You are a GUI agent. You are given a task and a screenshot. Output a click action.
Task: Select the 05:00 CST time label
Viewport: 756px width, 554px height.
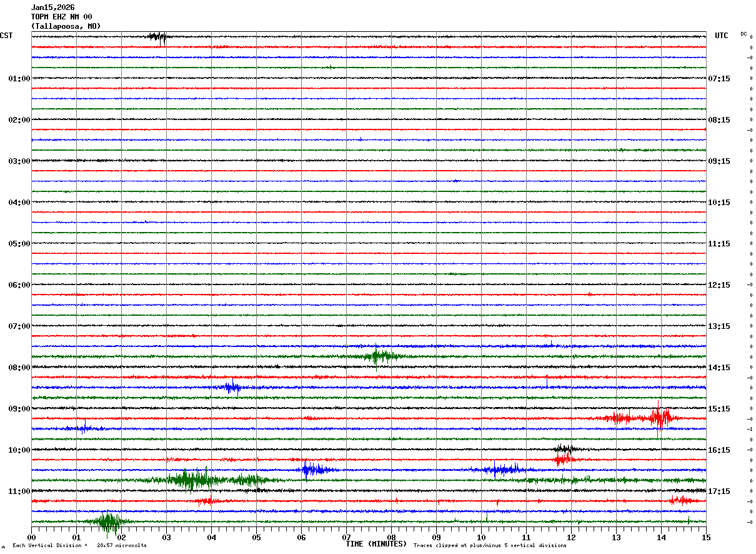(x=19, y=244)
